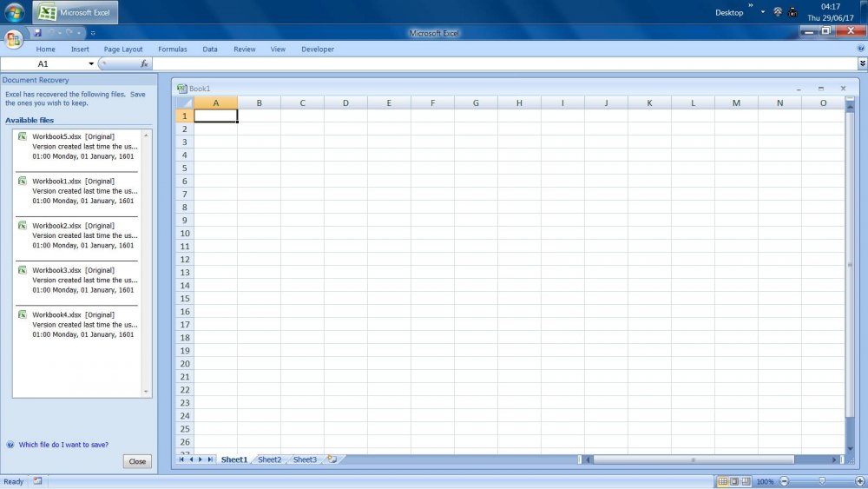The width and height of the screenshot is (868, 489).
Task: Switch to Sheet3 tab
Action: [x=305, y=459]
